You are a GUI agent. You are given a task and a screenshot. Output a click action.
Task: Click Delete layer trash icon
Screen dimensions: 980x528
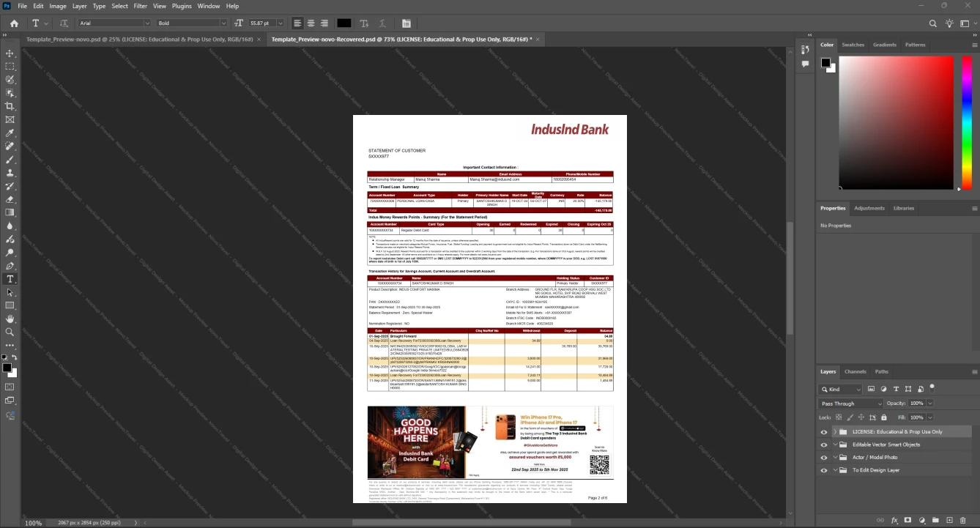pos(962,521)
